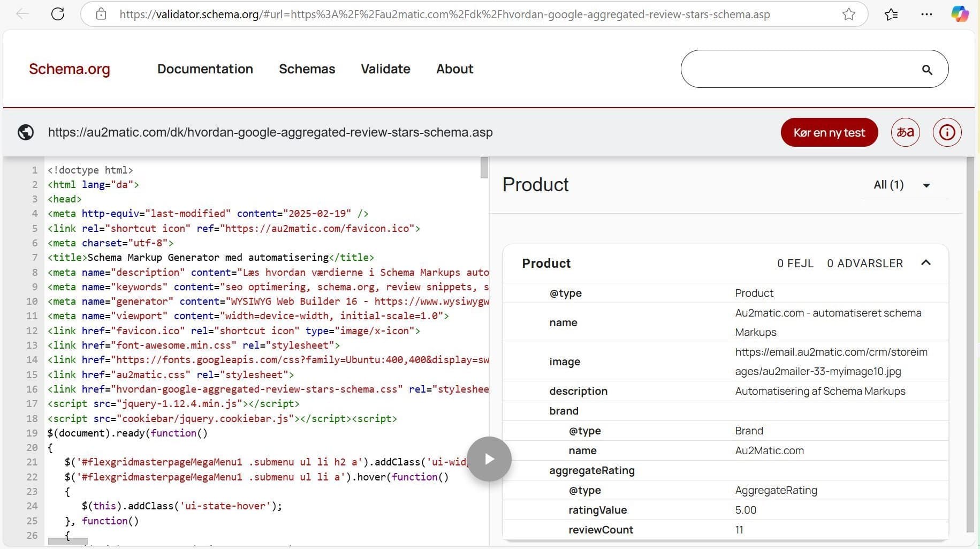Go to Validate page
Viewport: 980px width, 549px height.
pos(385,69)
